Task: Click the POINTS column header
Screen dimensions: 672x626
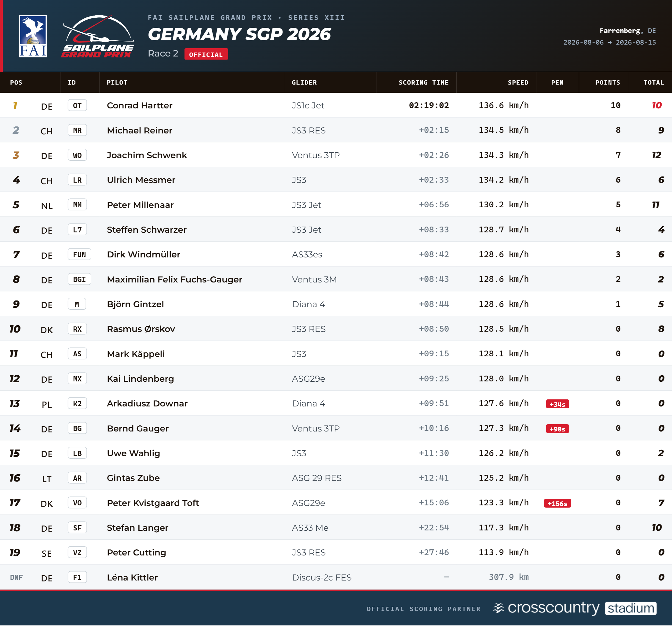Action: 608,82
